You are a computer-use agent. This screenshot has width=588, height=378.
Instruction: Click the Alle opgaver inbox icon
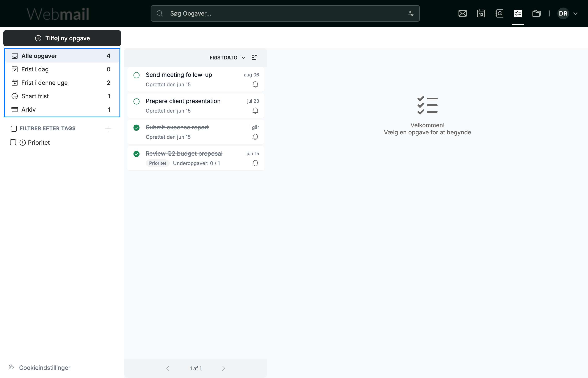point(15,56)
